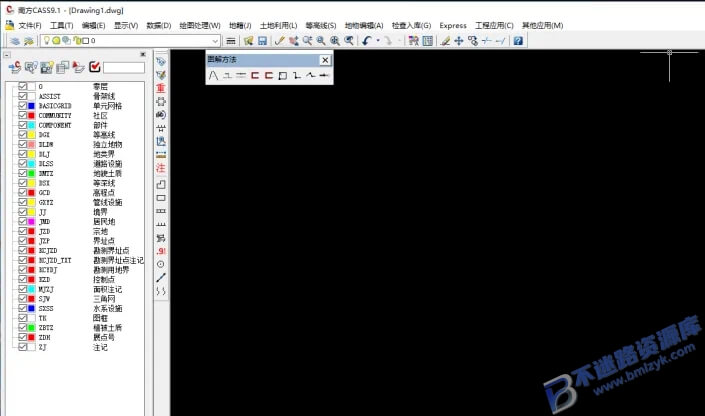Toggle the SXSS 水系设施 layer checkbox
The image size is (705, 416).
tap(22, 309)
